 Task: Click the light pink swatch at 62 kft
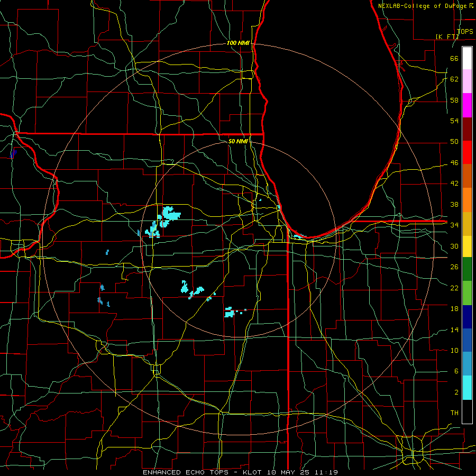pos(467,81)
